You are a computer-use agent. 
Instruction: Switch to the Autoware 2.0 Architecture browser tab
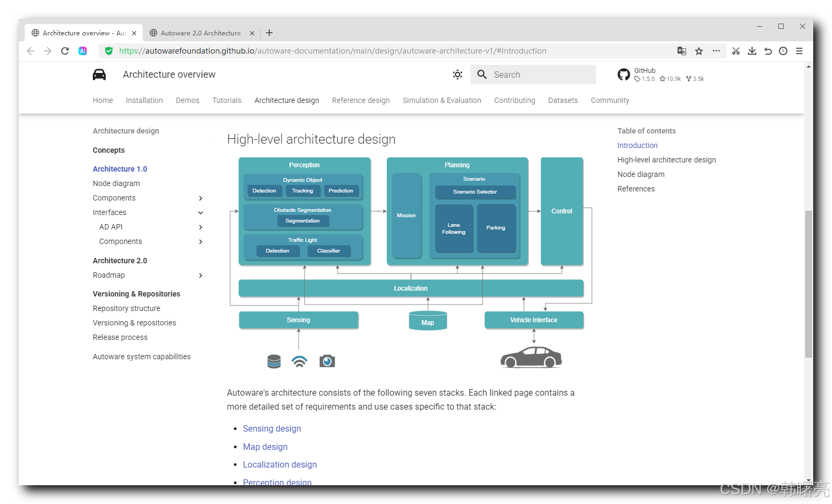click(x=201, y=33)
